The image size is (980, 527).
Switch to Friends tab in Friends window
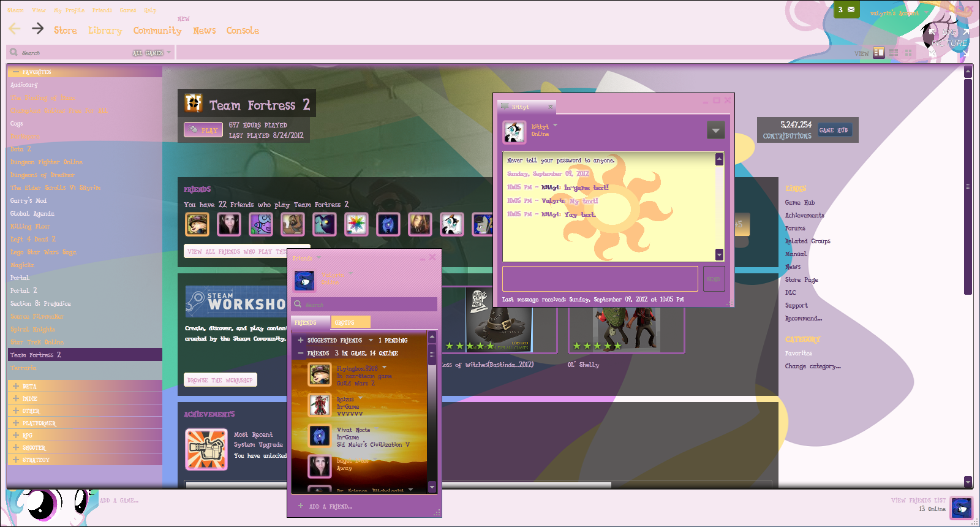click(310, 322)
